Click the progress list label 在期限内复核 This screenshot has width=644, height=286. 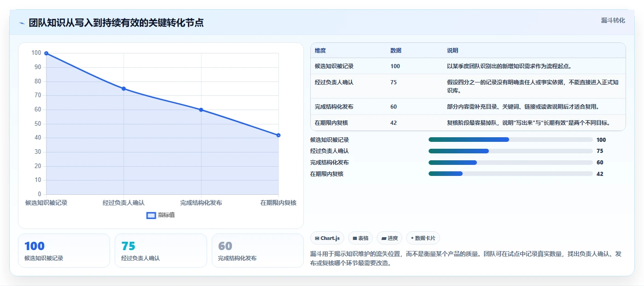tap(327, 174)
